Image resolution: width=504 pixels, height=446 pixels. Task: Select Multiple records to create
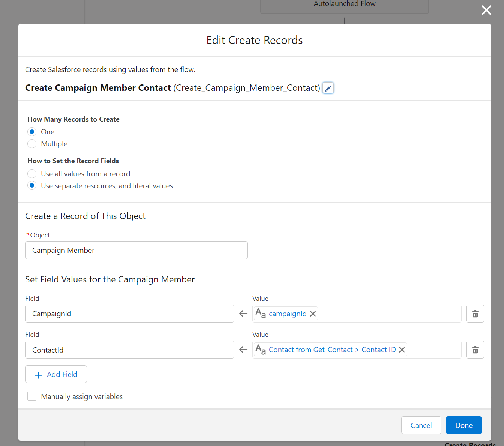click(x=32, y=144)
